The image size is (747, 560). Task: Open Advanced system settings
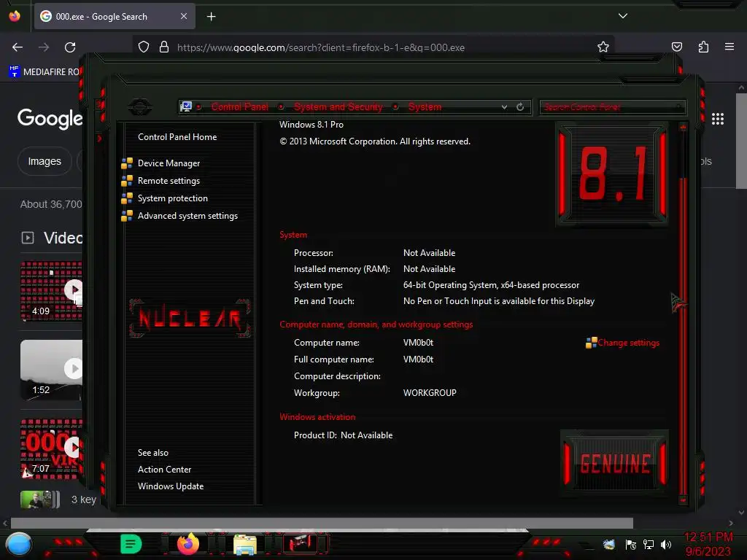click(x=187, y=216)
